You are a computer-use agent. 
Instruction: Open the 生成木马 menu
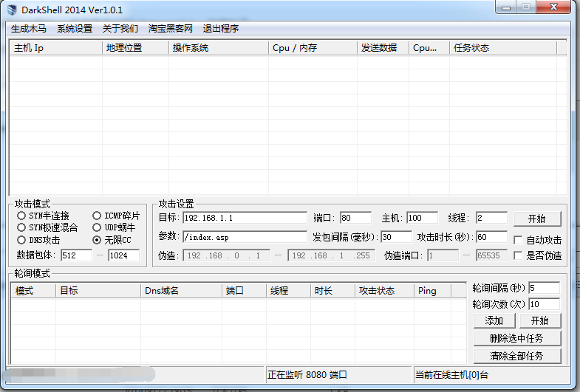(x=29, y=29)
